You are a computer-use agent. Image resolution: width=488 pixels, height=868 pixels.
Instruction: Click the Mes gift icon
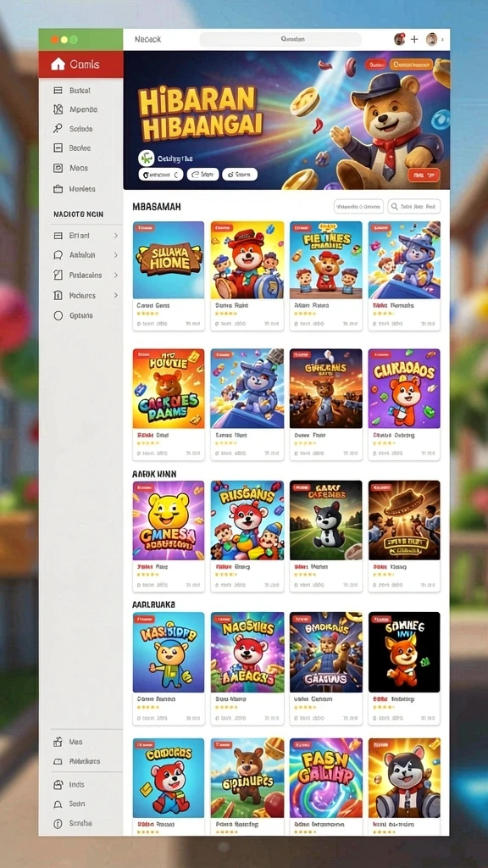pos(58,742)
